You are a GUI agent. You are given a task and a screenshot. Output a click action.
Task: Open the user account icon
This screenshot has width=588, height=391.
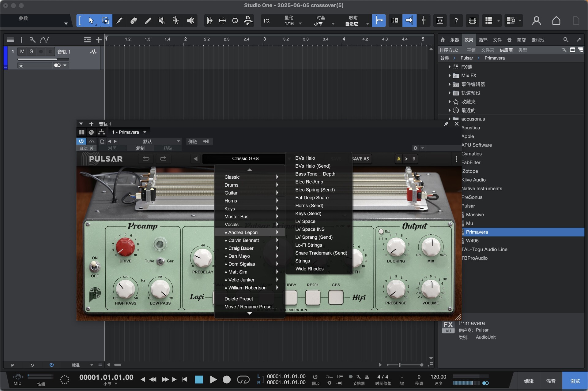(536, 20)
